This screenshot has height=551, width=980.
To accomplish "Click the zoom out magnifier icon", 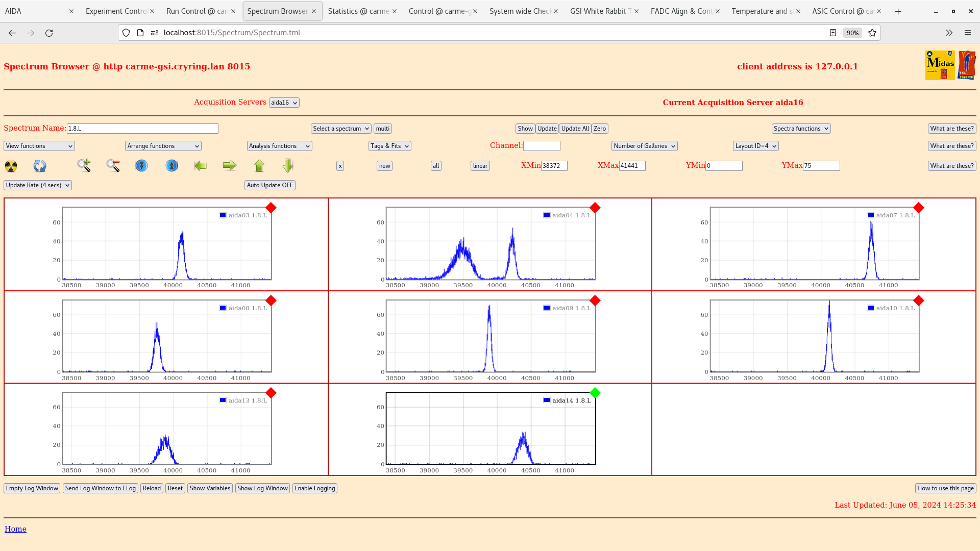I will [x=113, y=165].
